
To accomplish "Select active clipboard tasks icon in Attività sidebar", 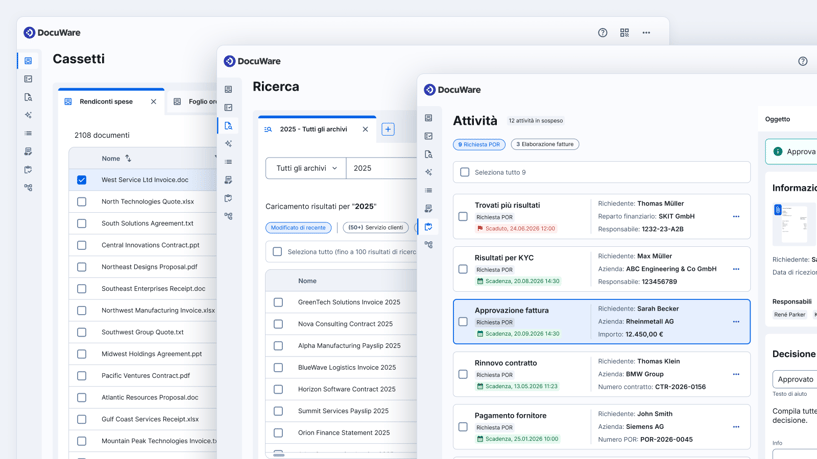I will tap(428, 227).
